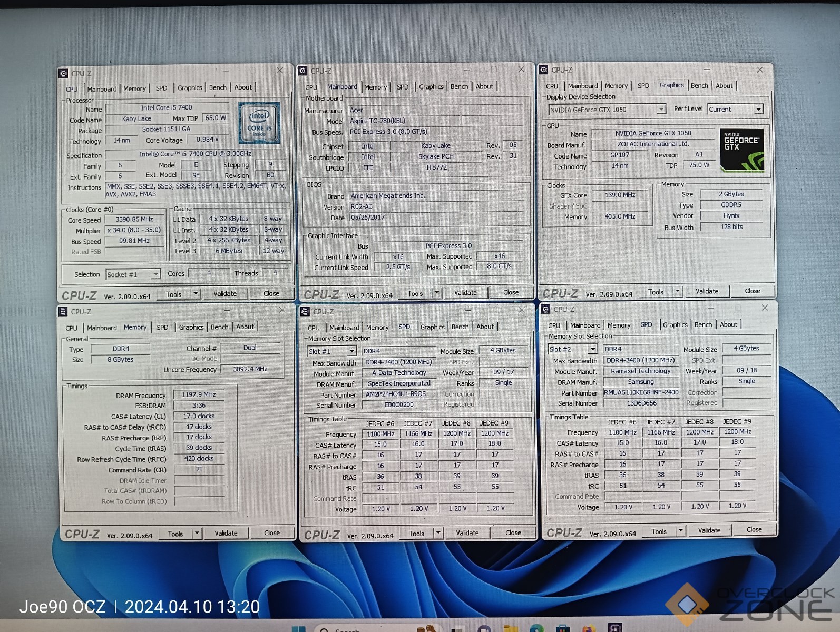
Task: Click CPU-Z title icon in GTX 1050 window
Action: coord(544,70)
